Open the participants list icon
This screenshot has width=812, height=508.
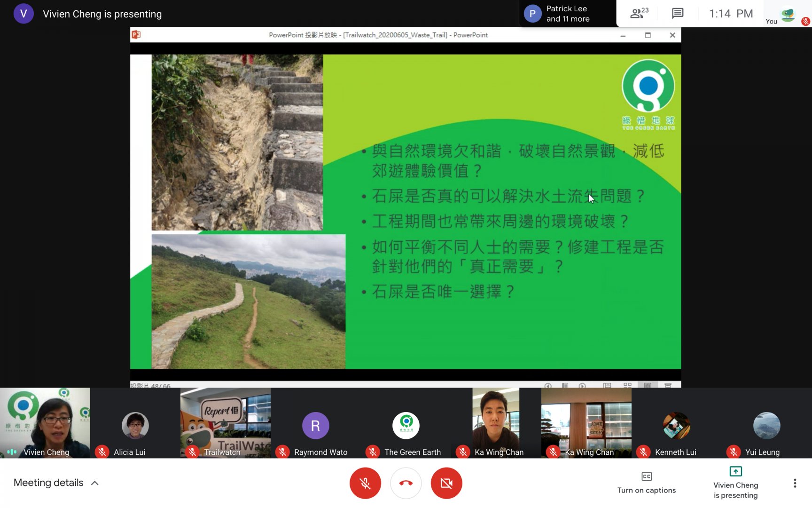click(639, 13)
